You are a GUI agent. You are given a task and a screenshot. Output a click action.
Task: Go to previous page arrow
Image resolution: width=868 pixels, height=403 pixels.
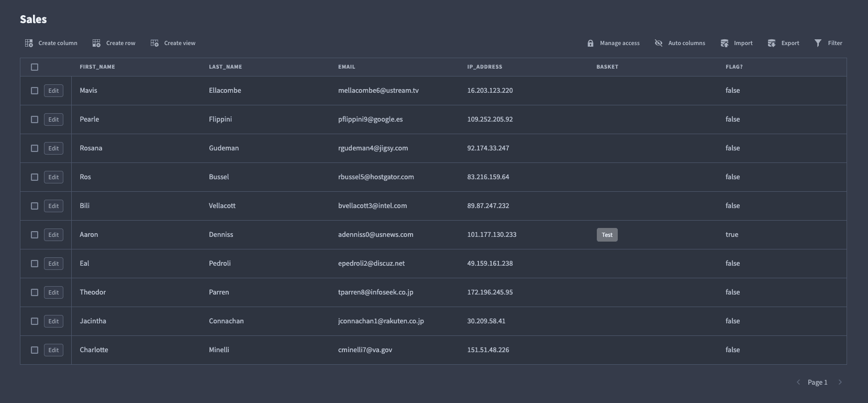click(798, 382)
